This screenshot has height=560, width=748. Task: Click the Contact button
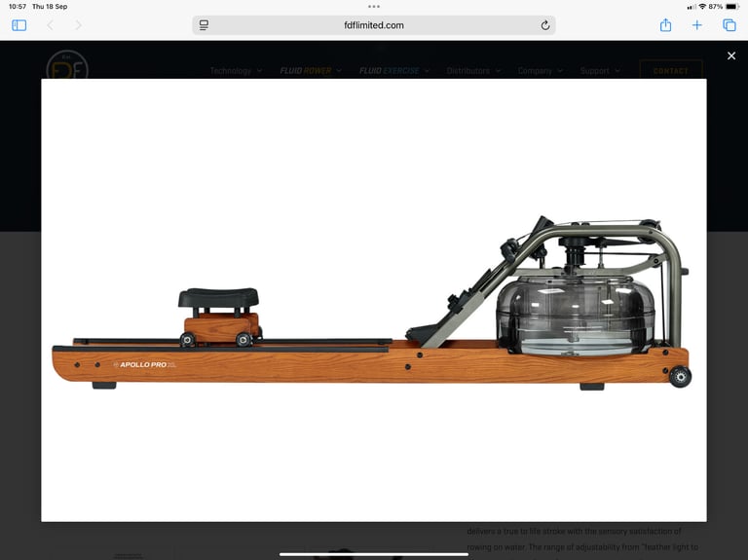click(x=671, y=70)
